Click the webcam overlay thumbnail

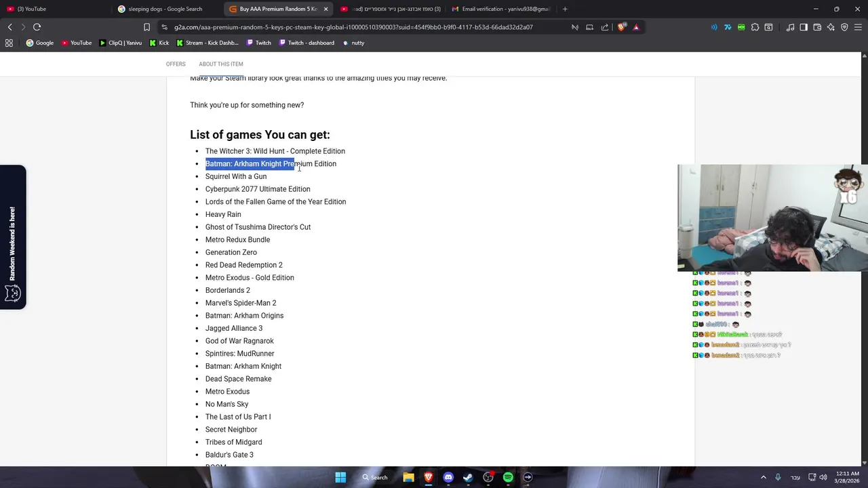tap(772, 218)
